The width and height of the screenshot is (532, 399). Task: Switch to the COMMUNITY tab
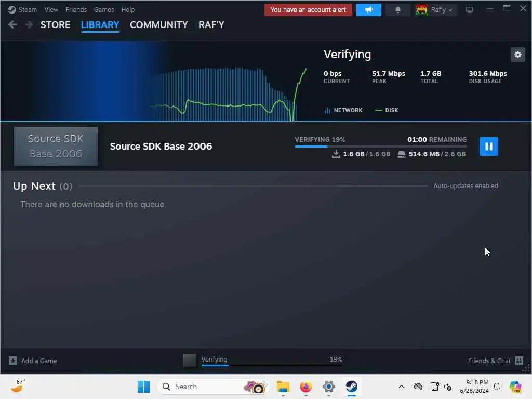click(x=159, y=25)
